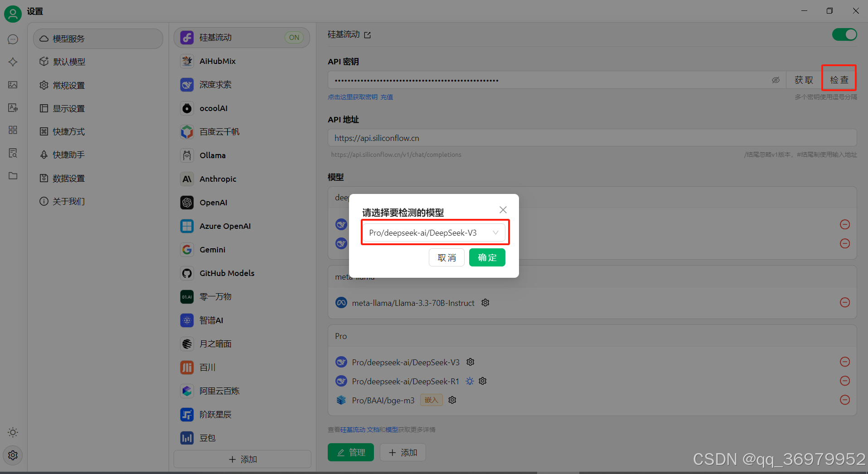
Task: Click the 取消 button in dialog
Action: coord(446,257)
